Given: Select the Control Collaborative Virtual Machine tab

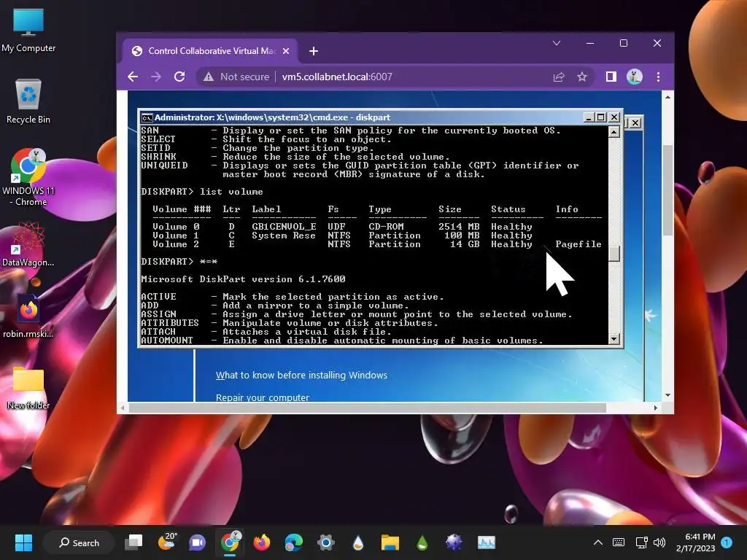Looking at the screenshot, I should click(210, 51).
